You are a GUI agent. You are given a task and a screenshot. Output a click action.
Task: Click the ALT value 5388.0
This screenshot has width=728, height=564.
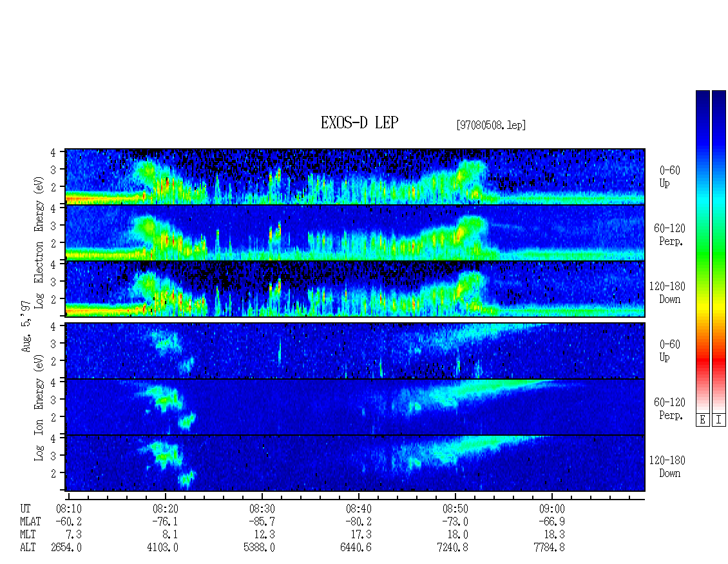[x=260, y=548]
